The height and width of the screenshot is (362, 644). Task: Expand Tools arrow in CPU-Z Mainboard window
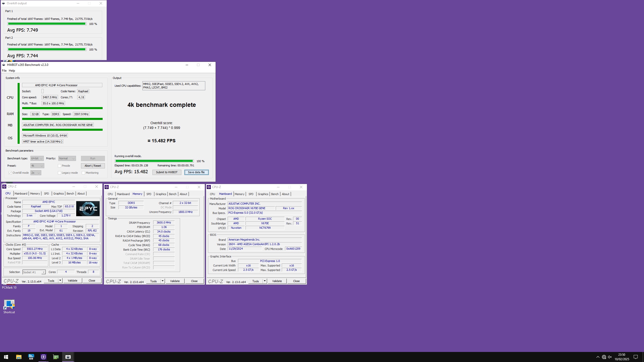pos(265,281)
